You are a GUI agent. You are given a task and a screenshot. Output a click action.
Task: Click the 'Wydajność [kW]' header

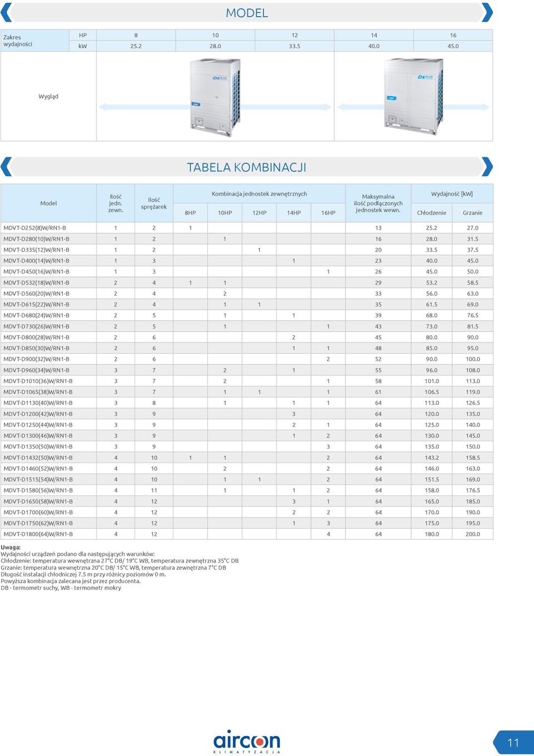pos(452,194)
